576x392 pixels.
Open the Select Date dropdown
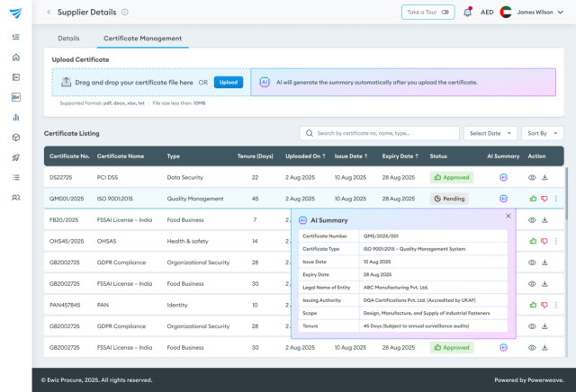coord(490,133)
